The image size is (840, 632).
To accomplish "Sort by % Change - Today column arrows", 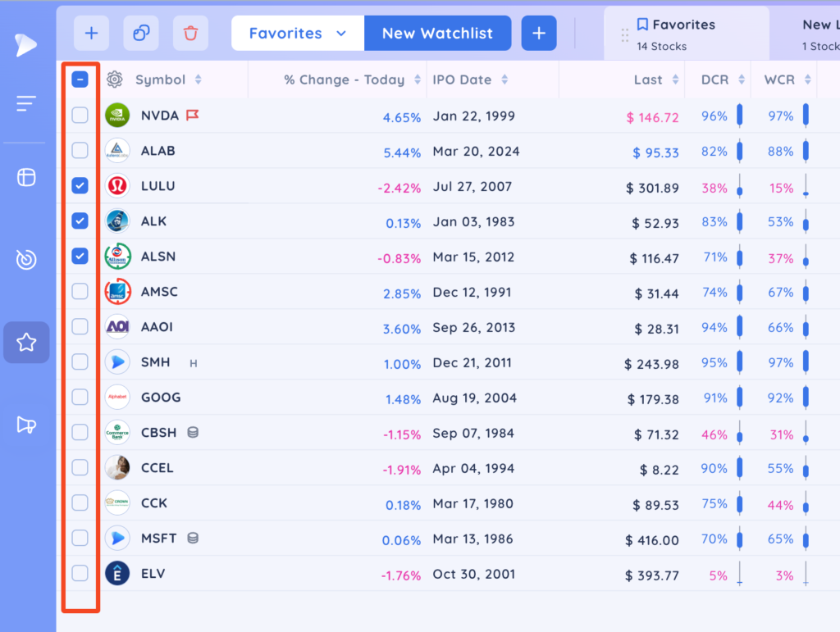I will point(418,80).
